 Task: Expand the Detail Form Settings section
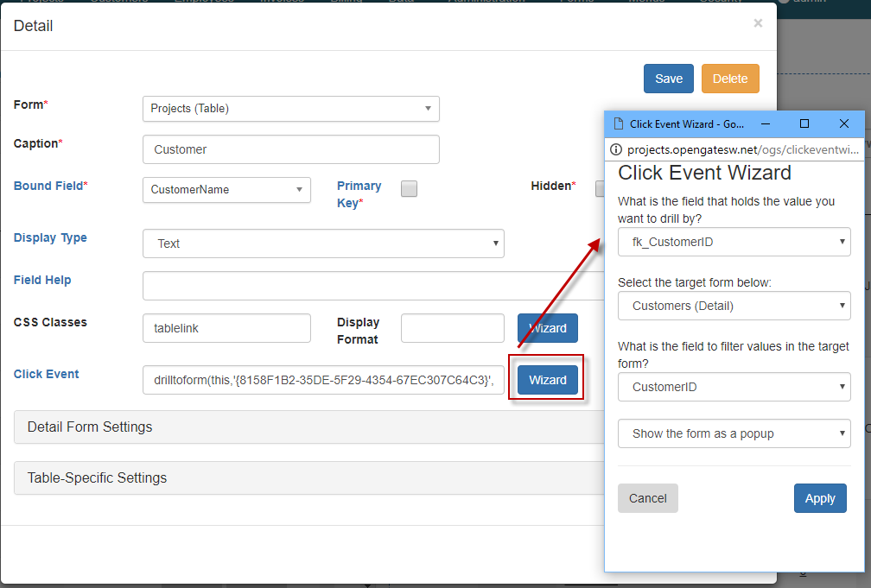click(303, 427)
